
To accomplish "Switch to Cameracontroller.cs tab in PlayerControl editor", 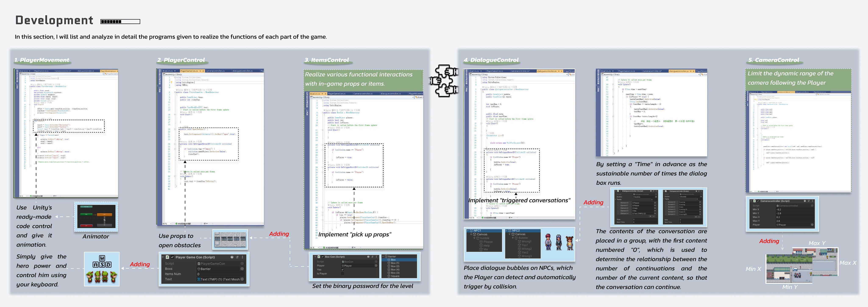I will coord(215,71).
